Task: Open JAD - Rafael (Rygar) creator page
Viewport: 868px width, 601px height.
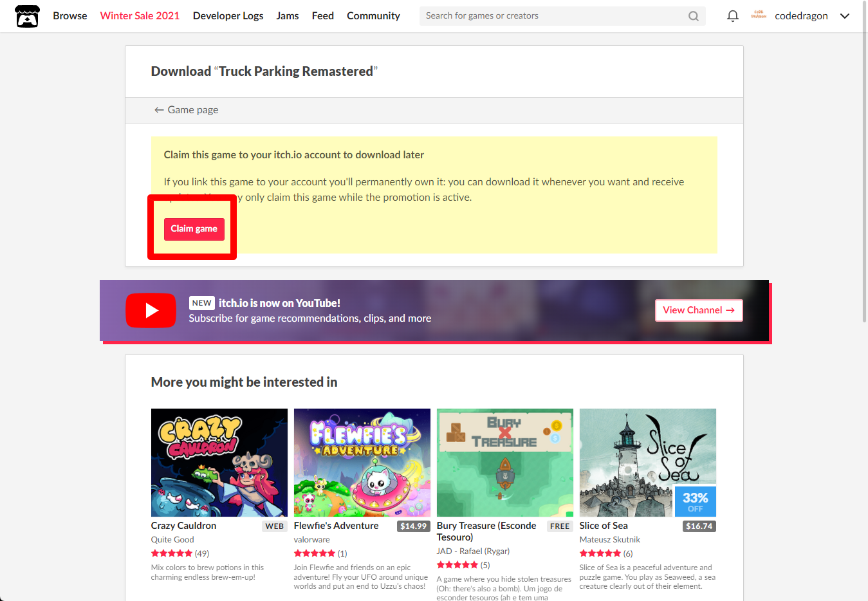Action: (473, 551)
